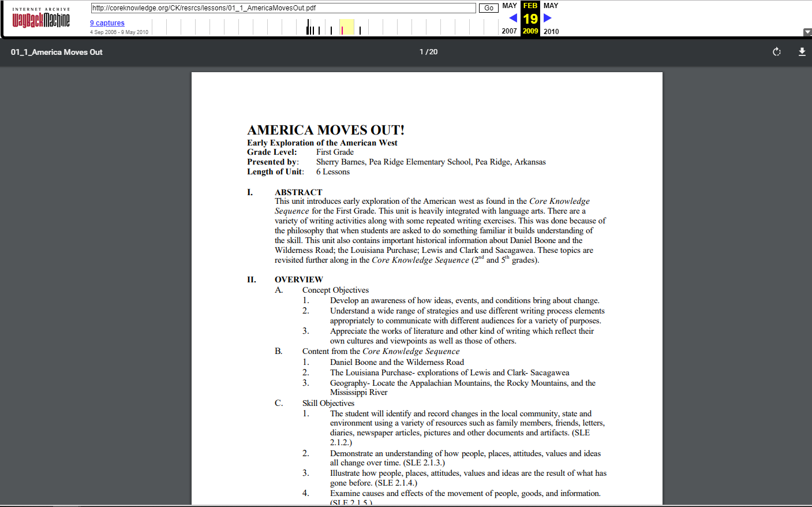Select the highlighted FEB 19 capture date
The height and width of the screenshot is (507, 812).
(530, 17)
